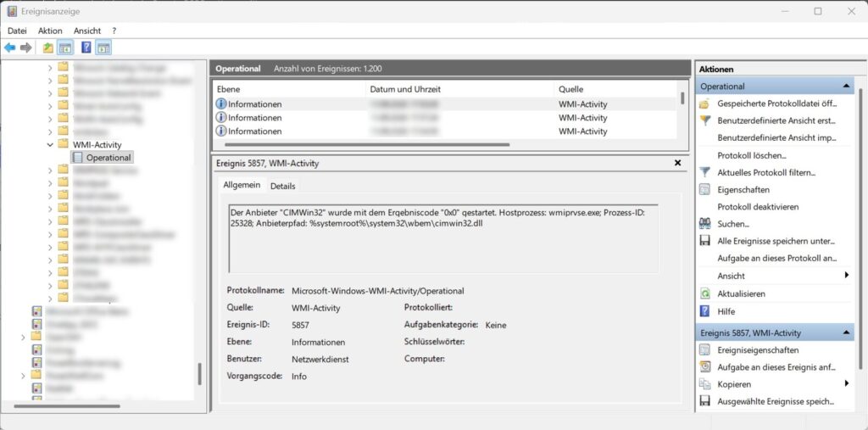Collapse the Operational actions section

[x=846, y=86]
